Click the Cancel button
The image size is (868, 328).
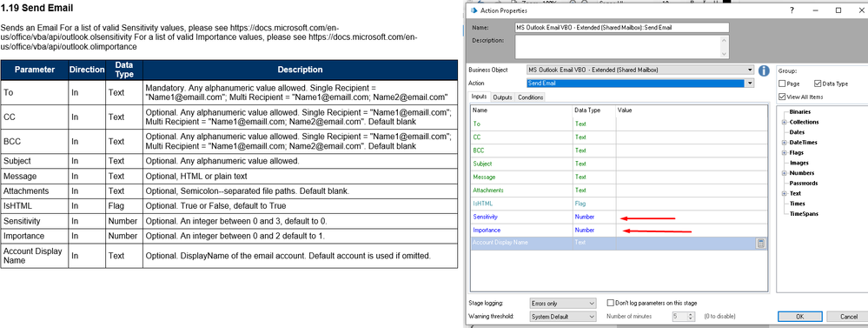849,317
